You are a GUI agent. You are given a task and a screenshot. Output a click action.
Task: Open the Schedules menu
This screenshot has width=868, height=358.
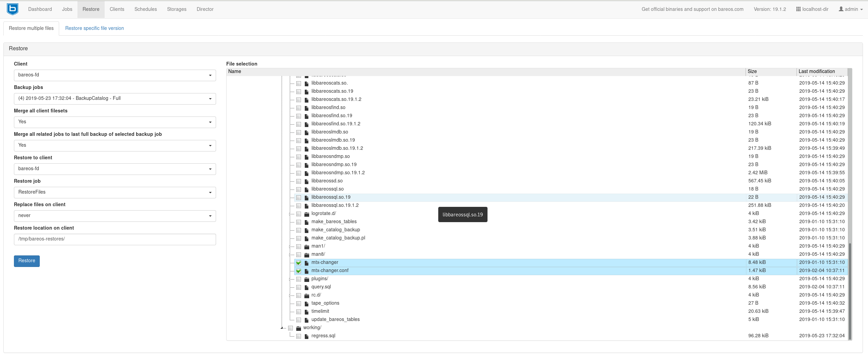[x=145, y=9]
